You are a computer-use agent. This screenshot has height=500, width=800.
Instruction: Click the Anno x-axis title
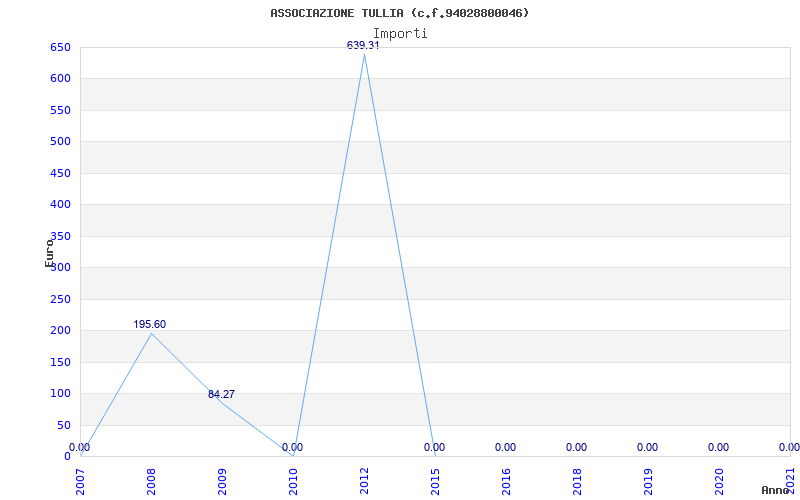(776, 490)
